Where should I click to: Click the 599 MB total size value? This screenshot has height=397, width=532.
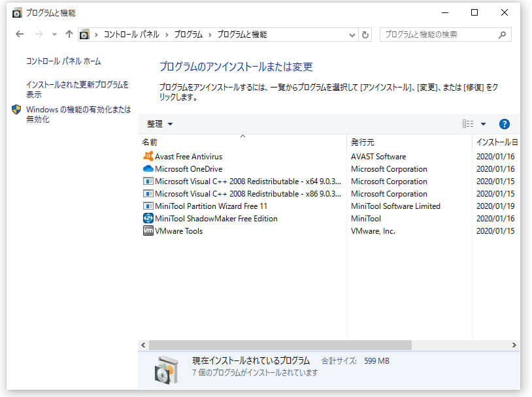(376, 361)
